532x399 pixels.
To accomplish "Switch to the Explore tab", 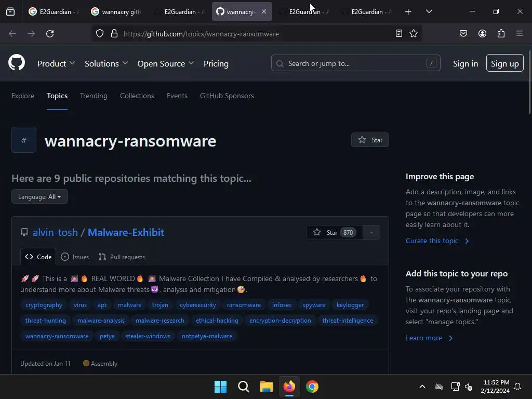I will (x=23, y=96).
